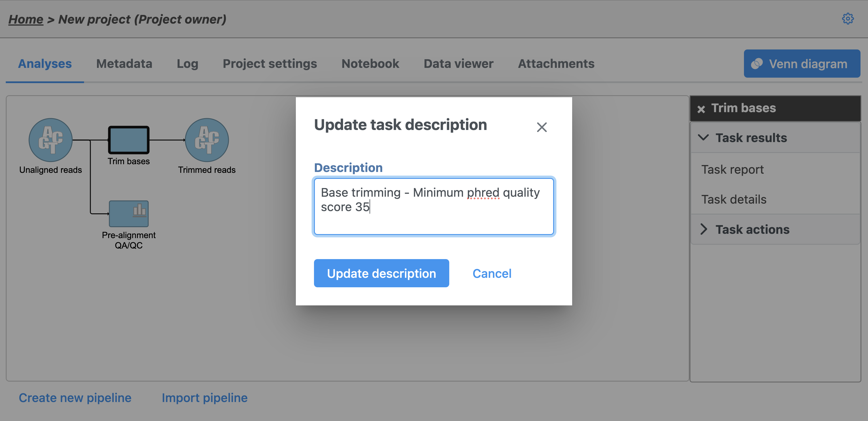Image resolution: width=868 pixels, height=421 pixels.
Task: Collapse the Task results section
Action: 703,137
